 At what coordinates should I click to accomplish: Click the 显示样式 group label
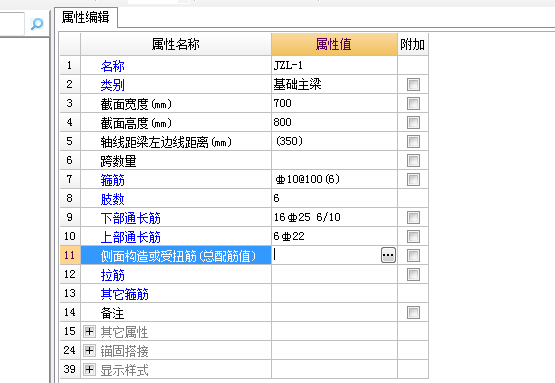point(125,370)
